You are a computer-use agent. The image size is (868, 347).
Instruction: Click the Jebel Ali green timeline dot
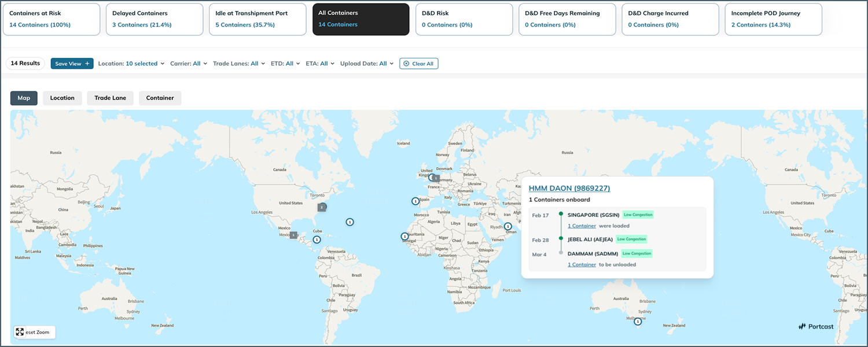pyautogui.click(x=561, y=238)
